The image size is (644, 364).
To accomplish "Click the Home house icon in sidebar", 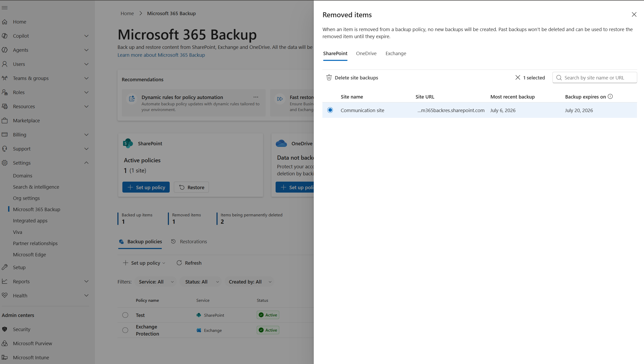I will pos(5,22).
